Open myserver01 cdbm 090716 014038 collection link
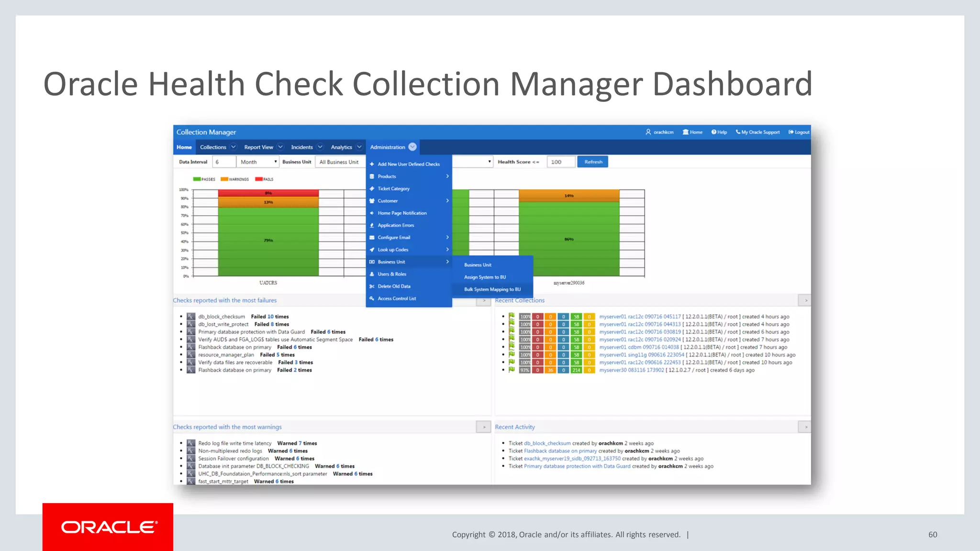The width and height of the screenshot is (980, 551). 639,347
